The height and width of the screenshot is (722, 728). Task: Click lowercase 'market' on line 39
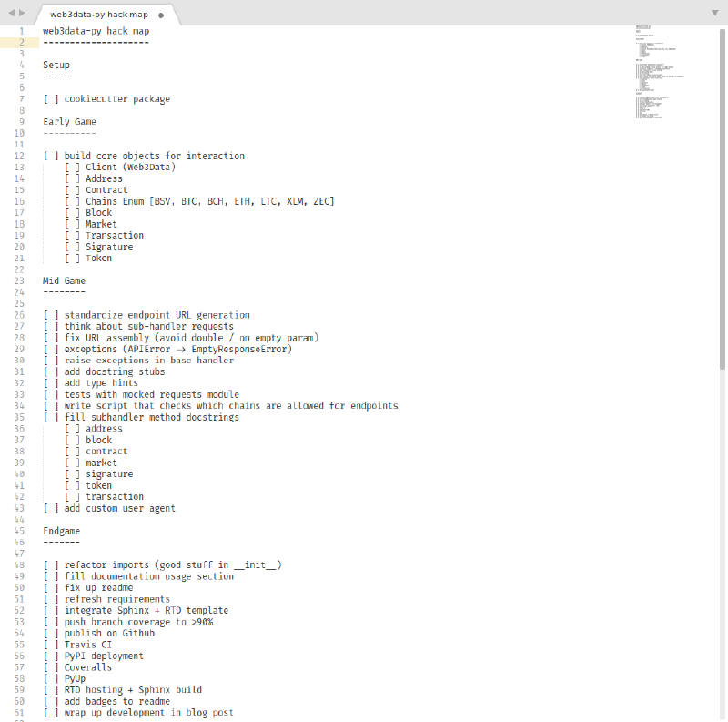101,463
